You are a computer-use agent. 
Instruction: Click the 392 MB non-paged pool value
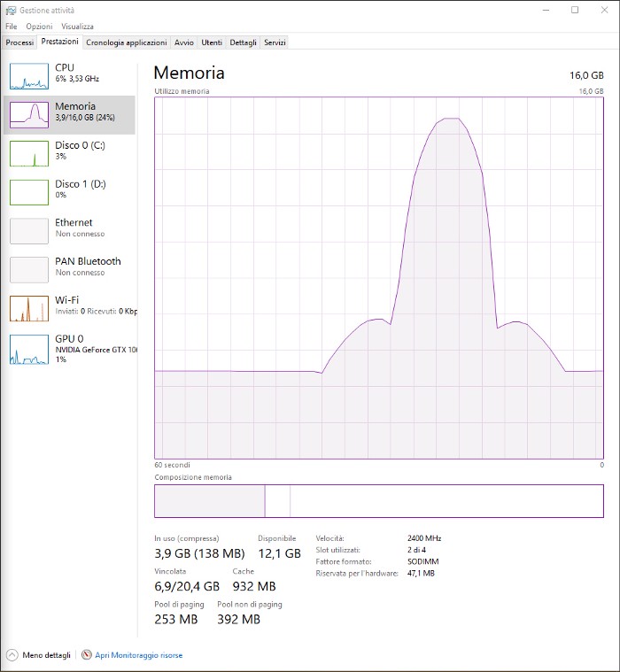[239, 619]
